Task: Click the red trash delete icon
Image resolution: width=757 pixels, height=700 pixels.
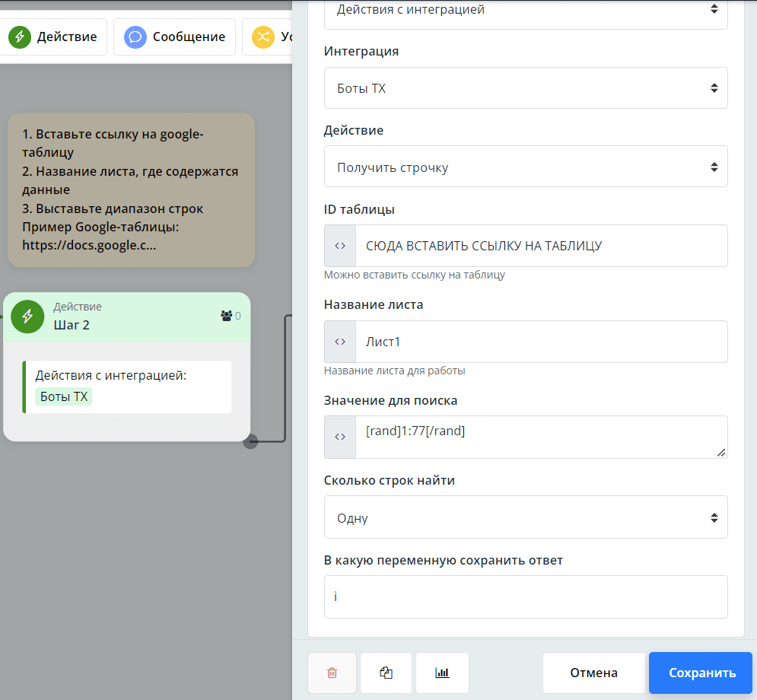Action: tap(332, 673)
